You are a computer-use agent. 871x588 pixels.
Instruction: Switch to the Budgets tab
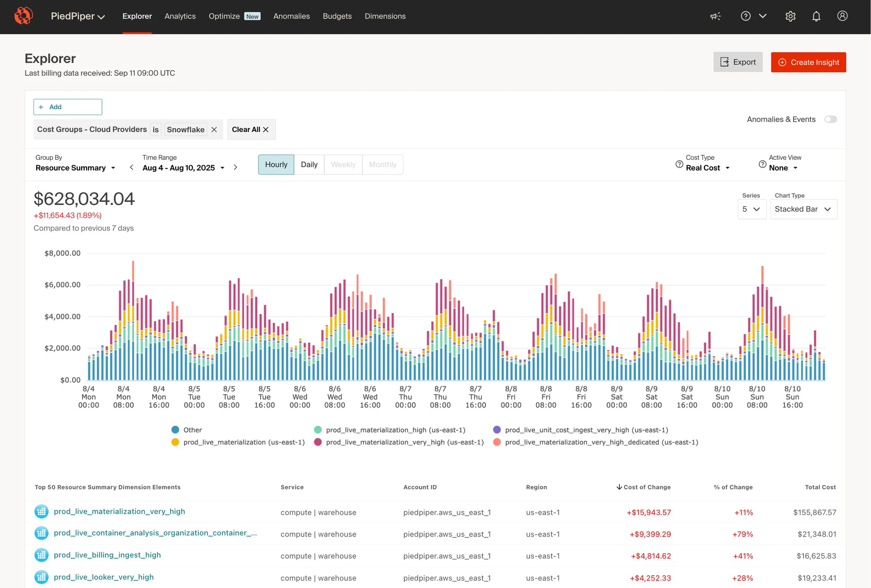pos(337,16)
